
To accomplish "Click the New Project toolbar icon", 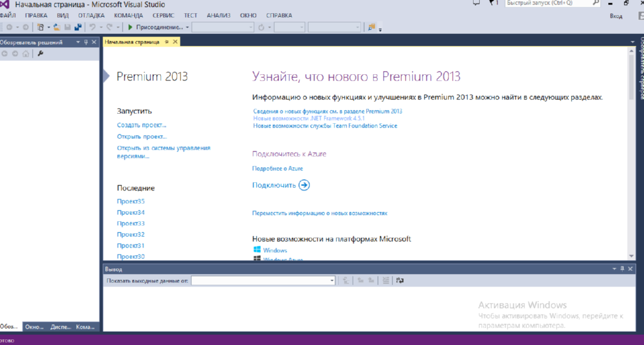I will tap(40, 27).
